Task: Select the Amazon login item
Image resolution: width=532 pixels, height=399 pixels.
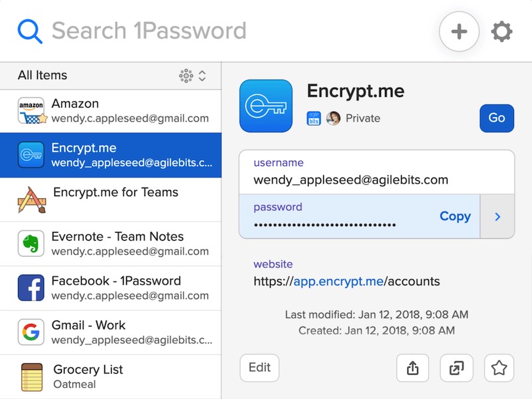Action: (x=110, y=110)
